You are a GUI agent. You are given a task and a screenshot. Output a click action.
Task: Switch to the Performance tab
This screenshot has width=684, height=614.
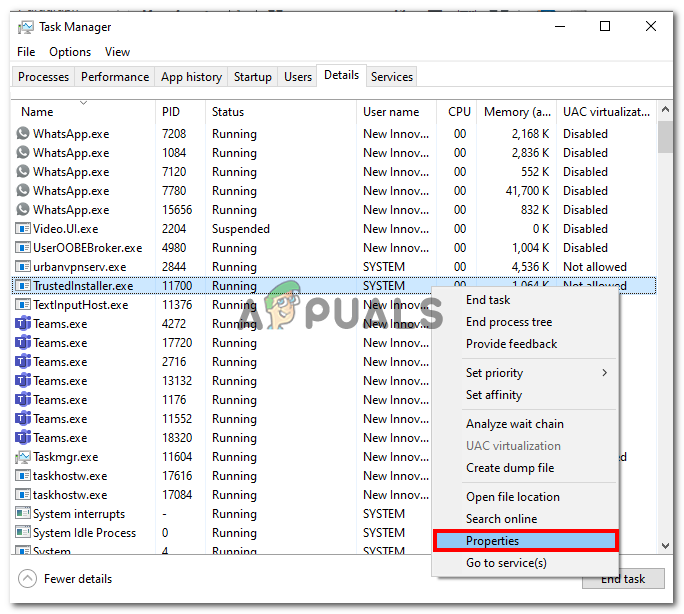[x=115, y=77]
